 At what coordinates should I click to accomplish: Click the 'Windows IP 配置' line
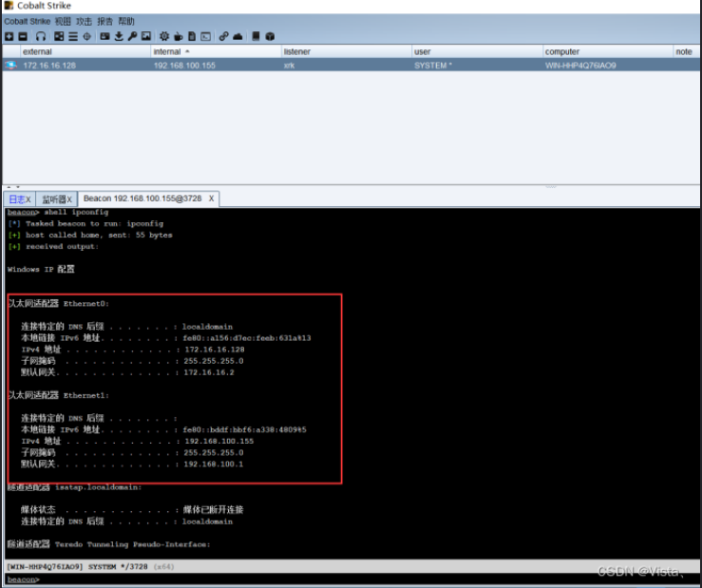[x=41, y=269]
